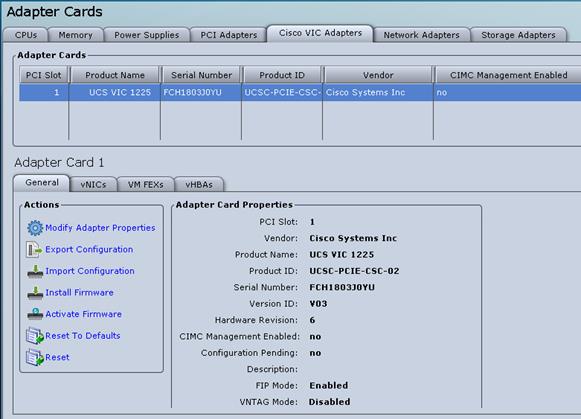Click the Modify Adapter Properties link
581x419 pixels.
tap(100, 228)
